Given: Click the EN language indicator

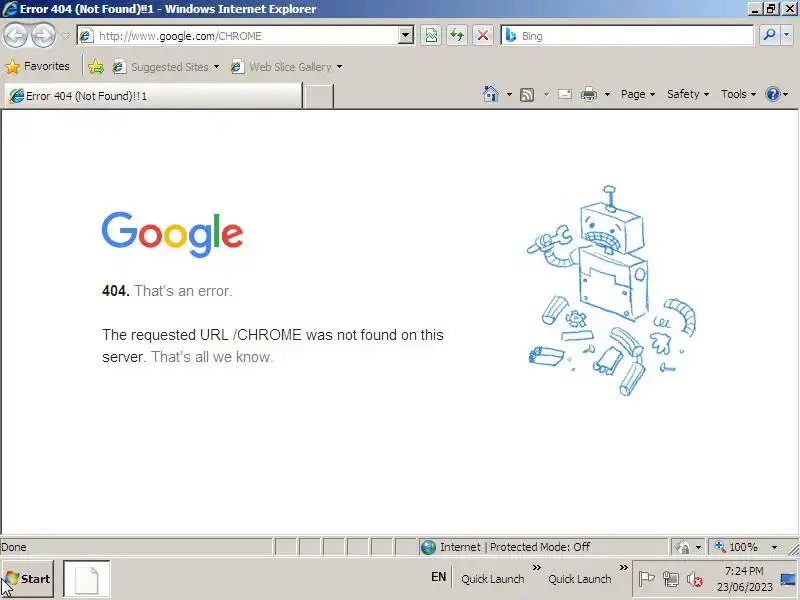Looking at the screenshot, I should point(438,577).
